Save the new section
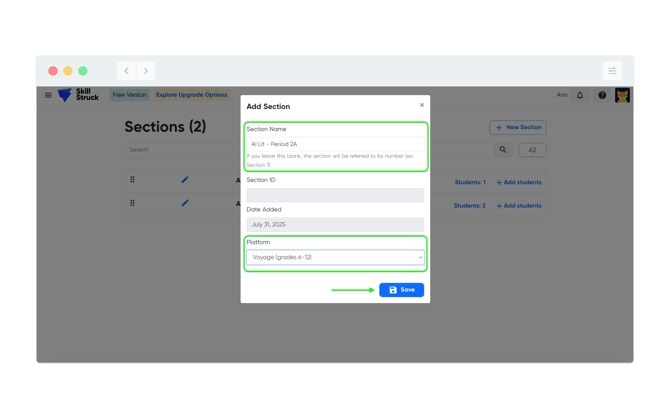This screenshot has width=670, height=418. click(401, 290)
